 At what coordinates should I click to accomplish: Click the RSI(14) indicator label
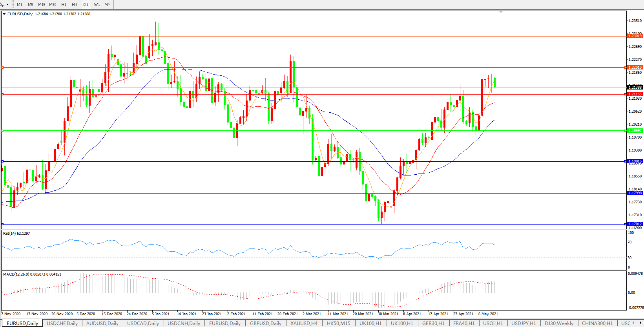[x=16, y=234]
